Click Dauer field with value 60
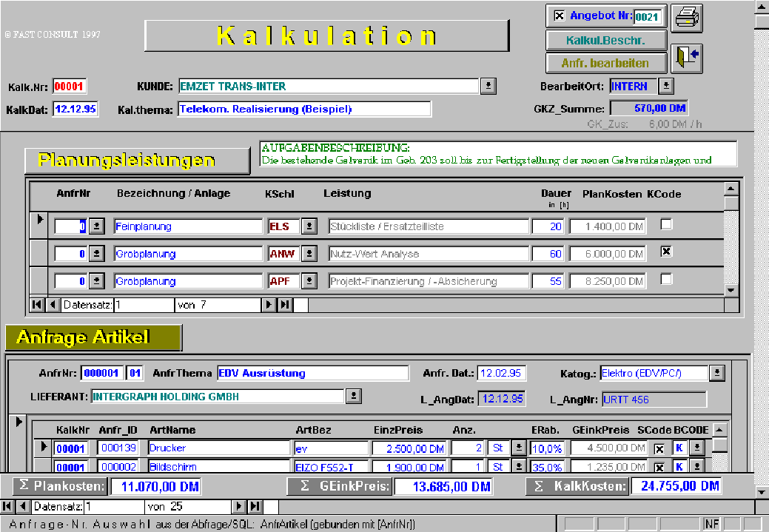The image size is (769, 532). (547, 254)
